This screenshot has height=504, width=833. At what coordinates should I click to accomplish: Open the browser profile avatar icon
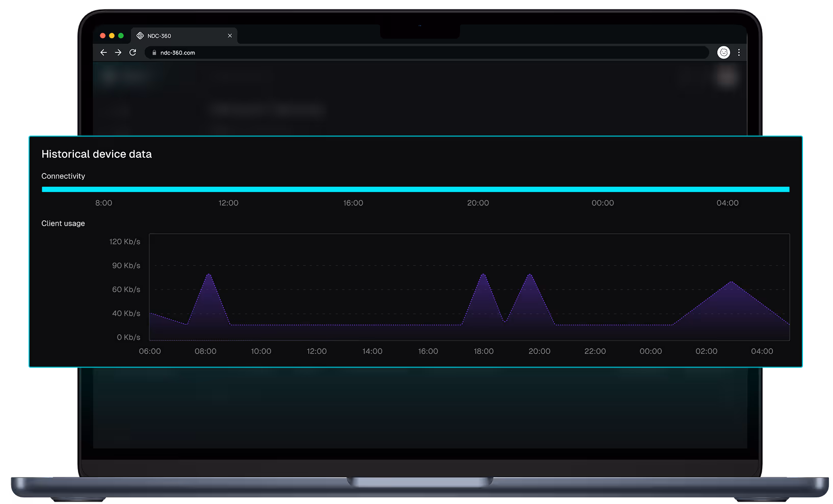pyautogui.click(x=723, y=52)
